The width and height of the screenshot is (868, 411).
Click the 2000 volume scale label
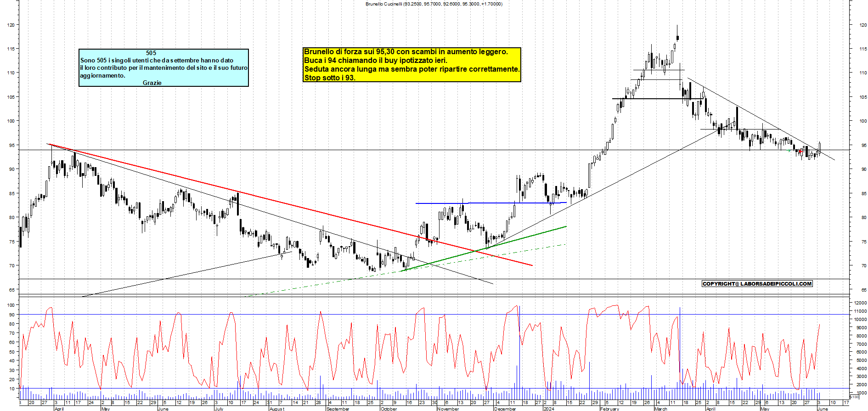[861, 385]
